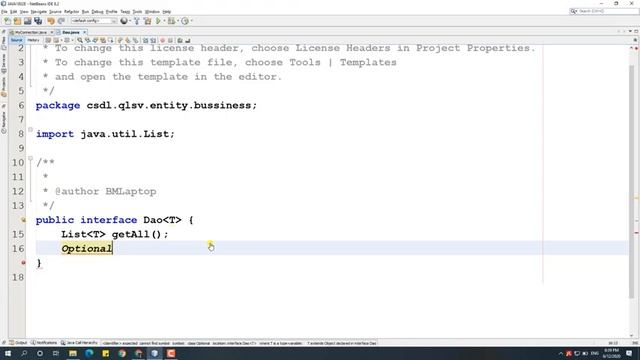This screenshot has width=640, height=360.
Task: Start macro recording with the red icon
Action: pyautogui.click(x=162, y=40)
